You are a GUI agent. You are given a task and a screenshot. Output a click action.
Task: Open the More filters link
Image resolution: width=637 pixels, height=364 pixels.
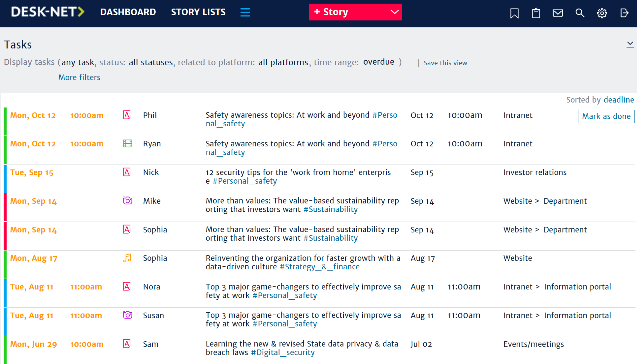tap(79, 77)
